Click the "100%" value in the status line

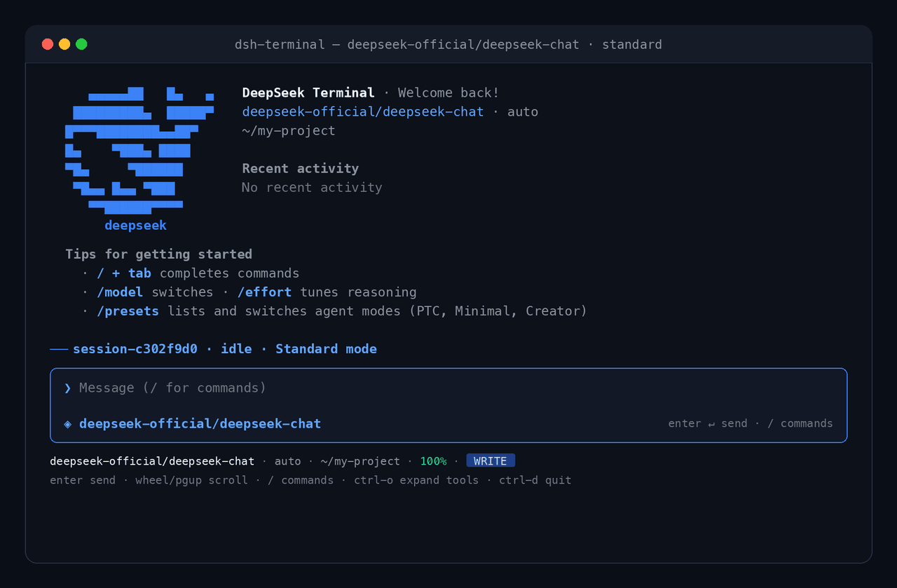pos(433,461)
